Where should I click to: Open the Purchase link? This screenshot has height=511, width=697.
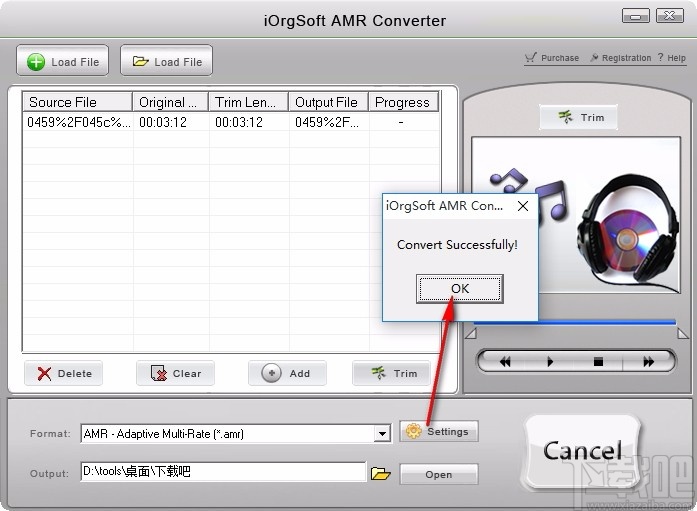coord(552,58)
